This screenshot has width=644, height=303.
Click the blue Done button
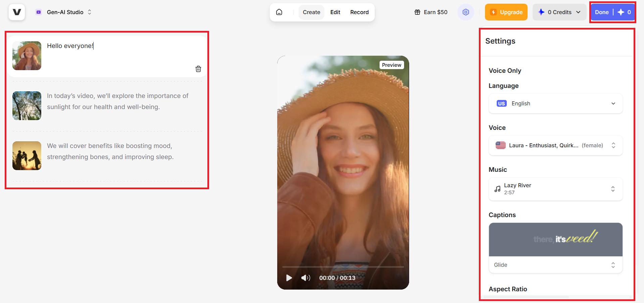[x=612, y=12]
